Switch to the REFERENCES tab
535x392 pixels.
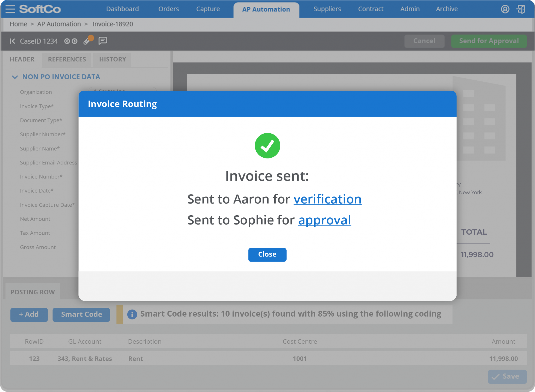67,59
